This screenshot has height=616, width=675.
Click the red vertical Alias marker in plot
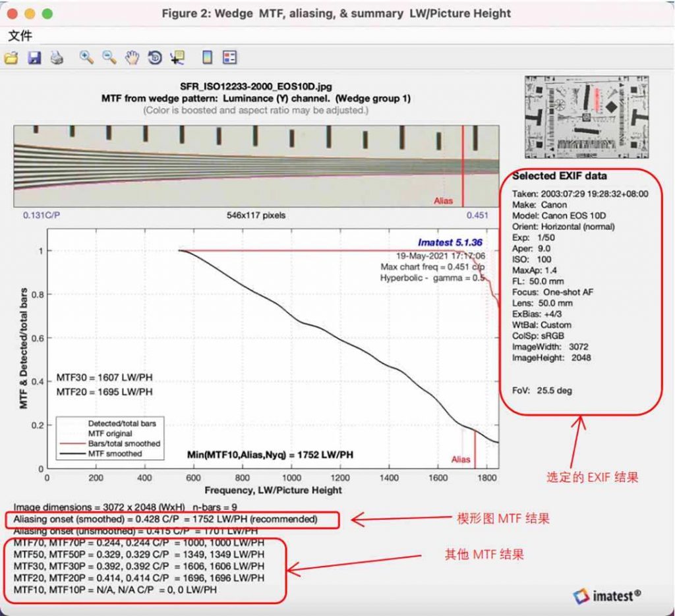click(x=475, y=449)
